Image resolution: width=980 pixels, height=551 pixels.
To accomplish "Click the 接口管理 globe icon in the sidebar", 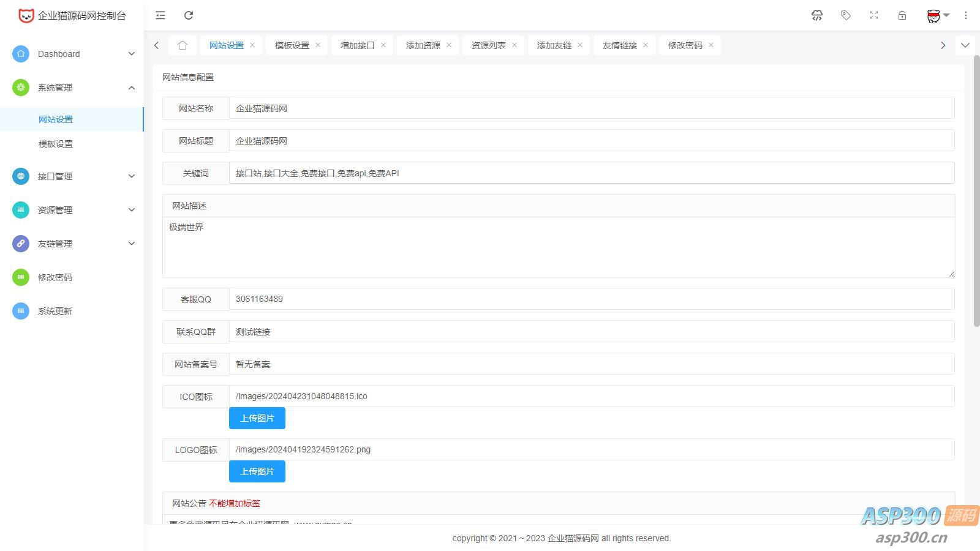I will pyautogui.click(x=20, y=176).
